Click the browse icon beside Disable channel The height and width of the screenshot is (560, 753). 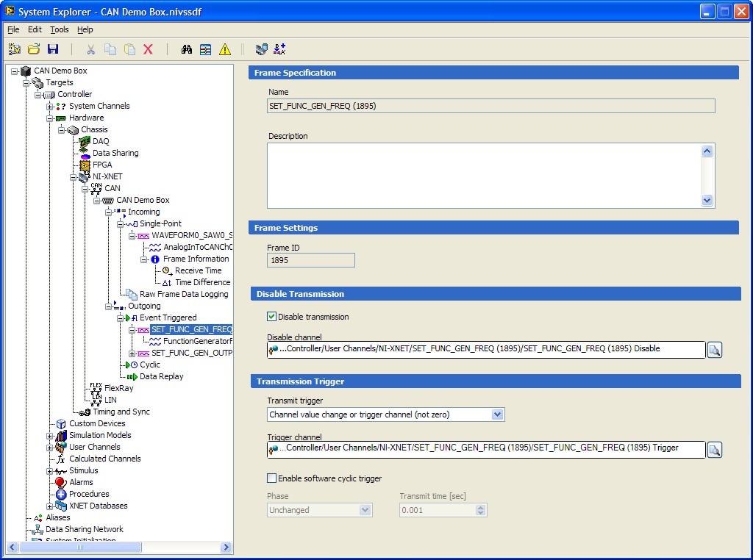click(x=715, y=350)
